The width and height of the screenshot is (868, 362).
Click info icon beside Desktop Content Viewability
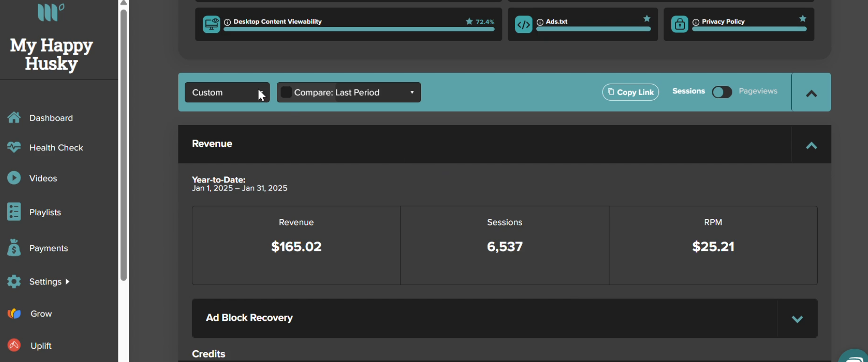point(227,22)
